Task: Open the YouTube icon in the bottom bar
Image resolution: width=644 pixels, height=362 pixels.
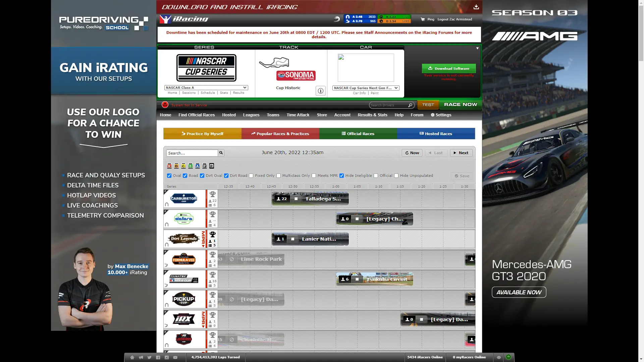Action: coord(175,357)
